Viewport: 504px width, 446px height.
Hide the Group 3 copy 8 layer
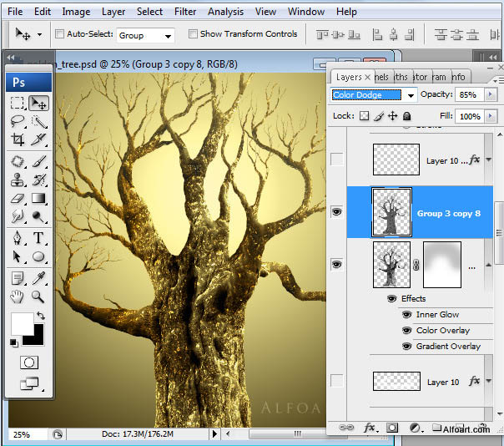coord(337,213)
